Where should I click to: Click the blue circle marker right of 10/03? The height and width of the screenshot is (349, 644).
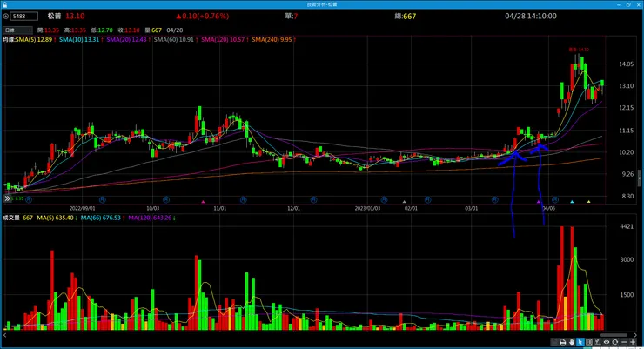point(166,199)
